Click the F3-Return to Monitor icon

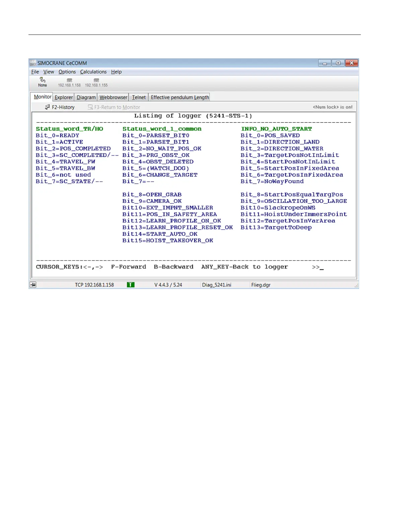tap(90, 107)
